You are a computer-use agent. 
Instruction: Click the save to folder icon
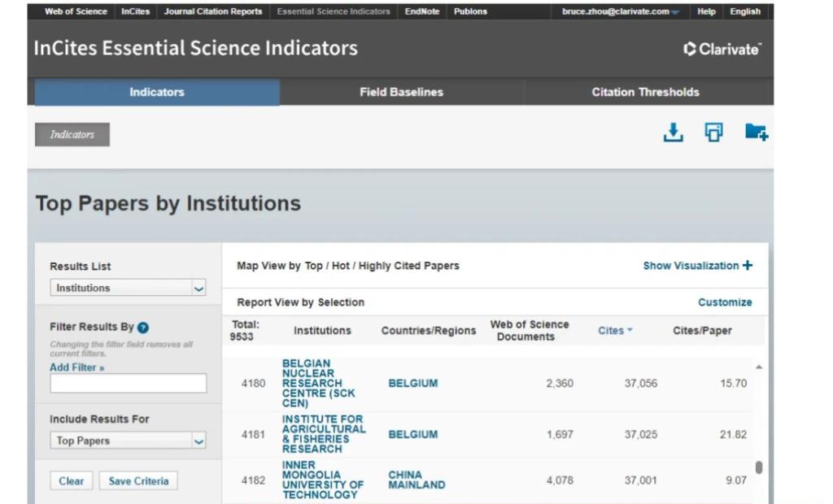(x=756, y=133)
